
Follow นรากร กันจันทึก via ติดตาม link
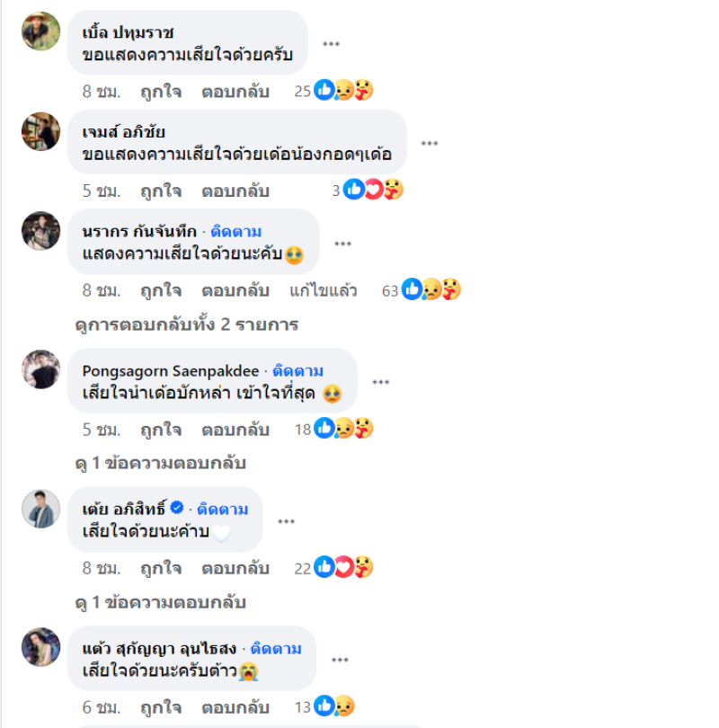coord(235,231)
